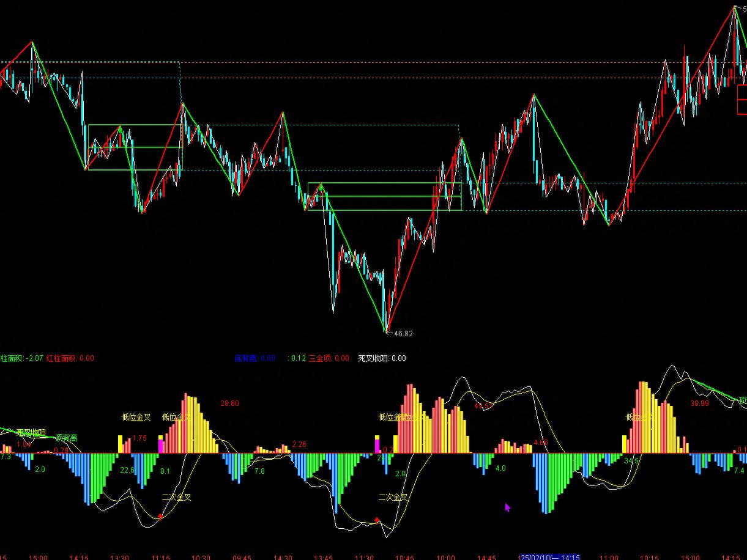
Task: Click the 22.6 green area value
Action: [127, 470]
